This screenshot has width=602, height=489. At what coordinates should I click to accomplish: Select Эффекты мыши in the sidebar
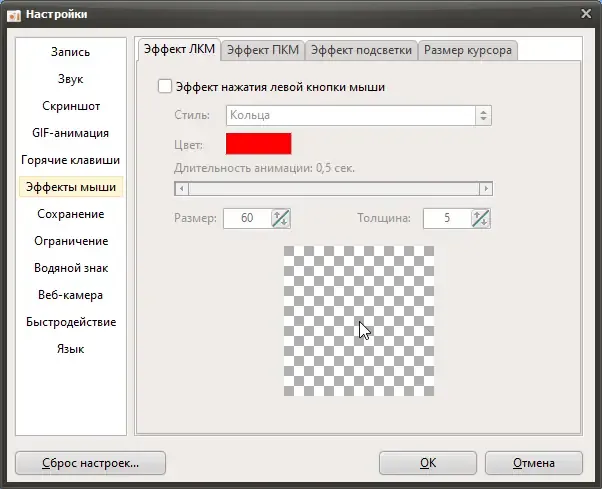pos(71,187)
